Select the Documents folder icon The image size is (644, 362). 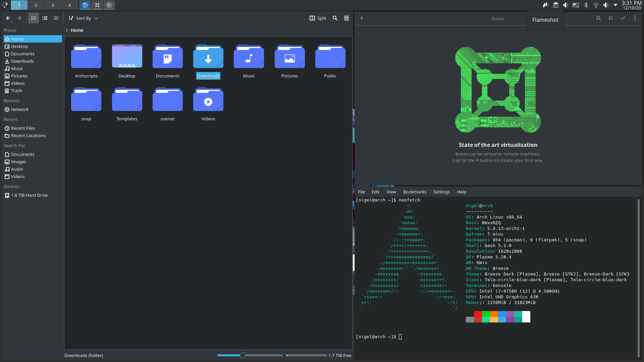point(167,56)
